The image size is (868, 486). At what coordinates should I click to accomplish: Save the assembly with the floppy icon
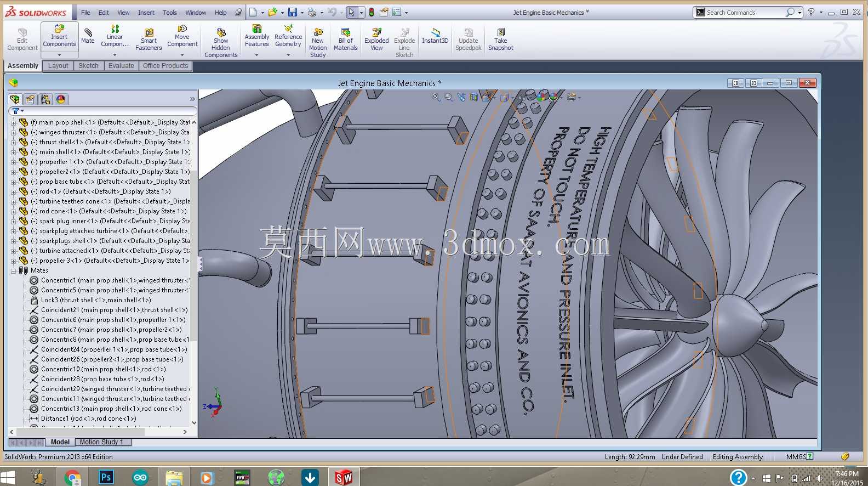click(293, 12)
